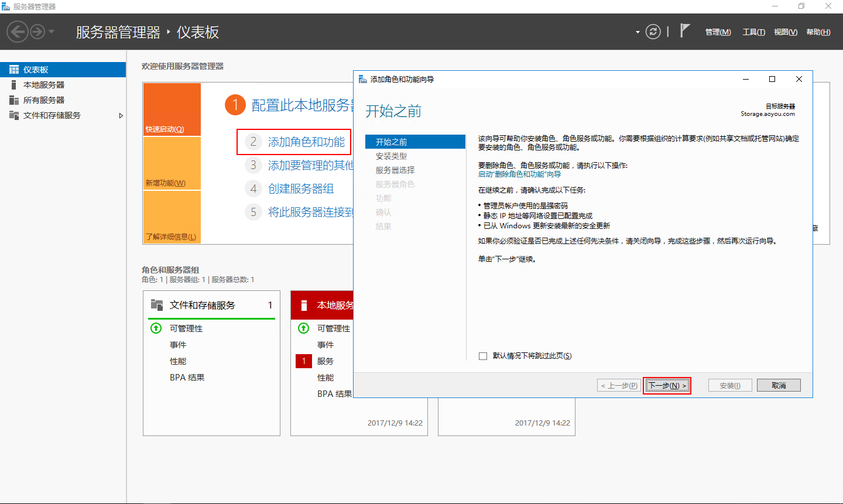The image size is (843, 504).
Task: Click the 了解详细信息(L) tile
Action: click(x=172, y=217)
